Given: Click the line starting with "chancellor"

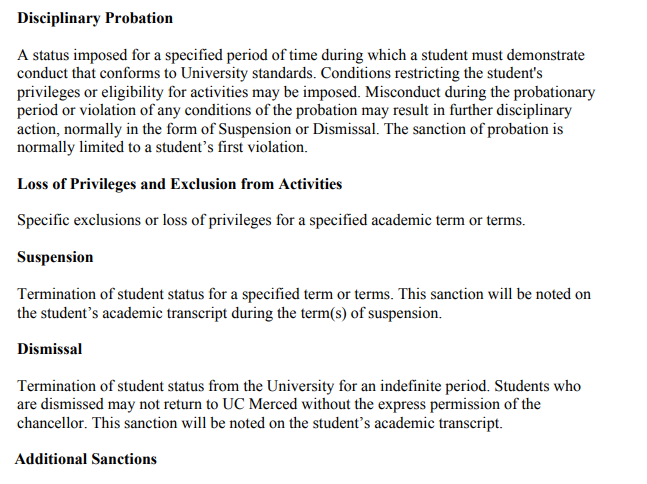Looking at the screenshot, I should 259,422.
